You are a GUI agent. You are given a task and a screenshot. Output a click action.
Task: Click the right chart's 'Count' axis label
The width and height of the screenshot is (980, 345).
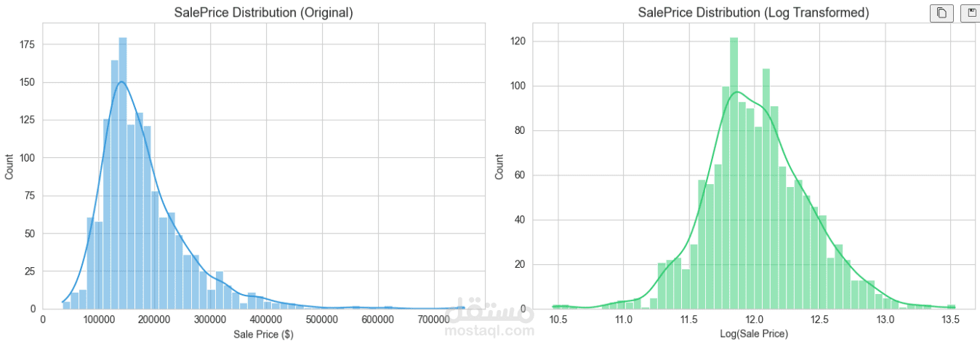tap(499, 165)
